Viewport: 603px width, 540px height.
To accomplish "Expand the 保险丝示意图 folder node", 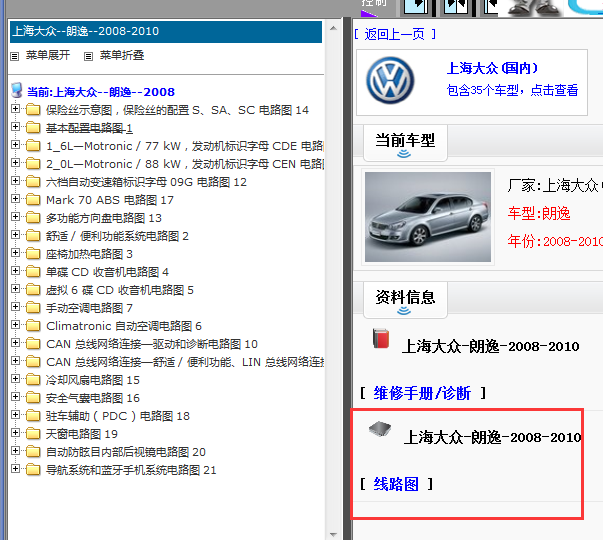I will coord(15,109).
